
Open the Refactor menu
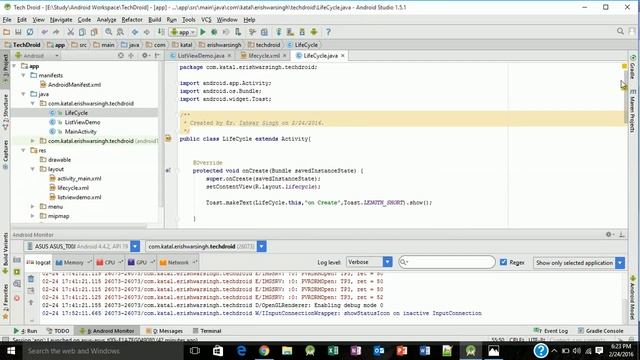pyautogui.click(x=132, y=20)
